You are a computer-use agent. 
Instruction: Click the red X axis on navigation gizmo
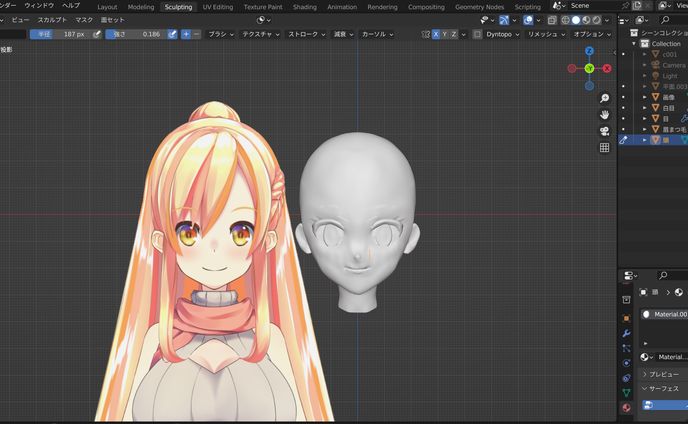[x=607, y=68]
